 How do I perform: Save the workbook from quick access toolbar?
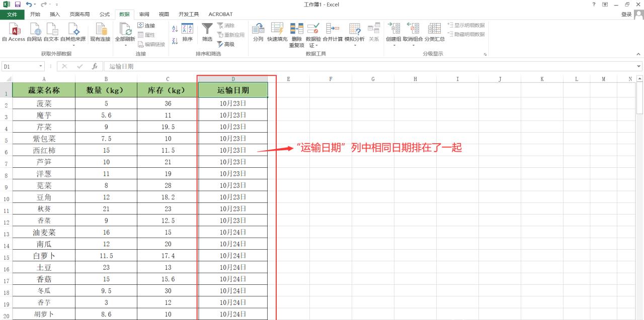click(x=18, y=5)
